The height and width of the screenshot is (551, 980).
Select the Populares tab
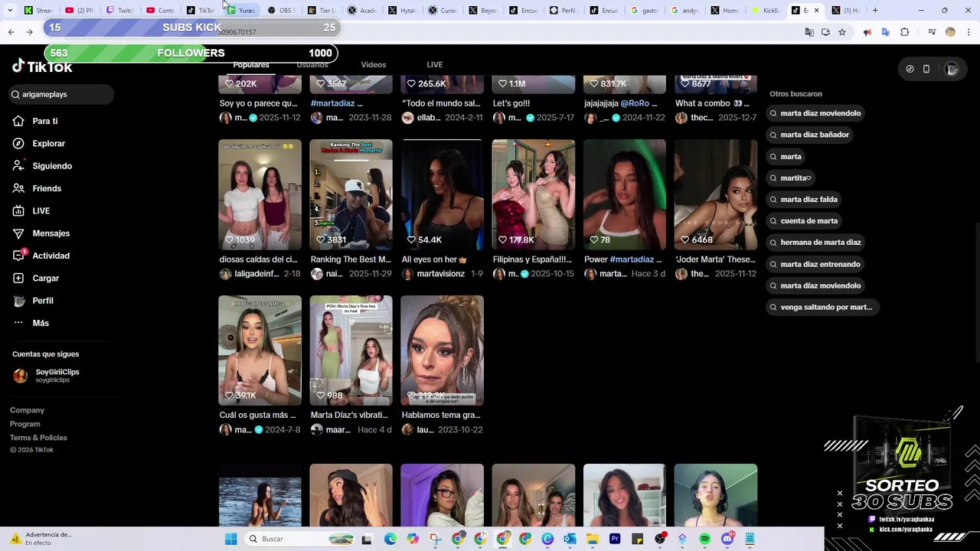coord(251,64)
